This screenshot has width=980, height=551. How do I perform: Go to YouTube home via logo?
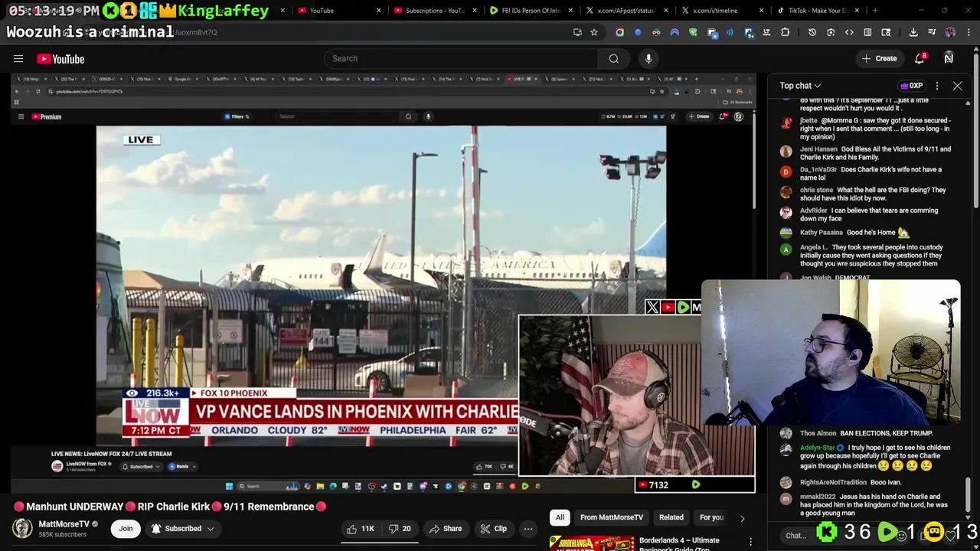point(60,59)
